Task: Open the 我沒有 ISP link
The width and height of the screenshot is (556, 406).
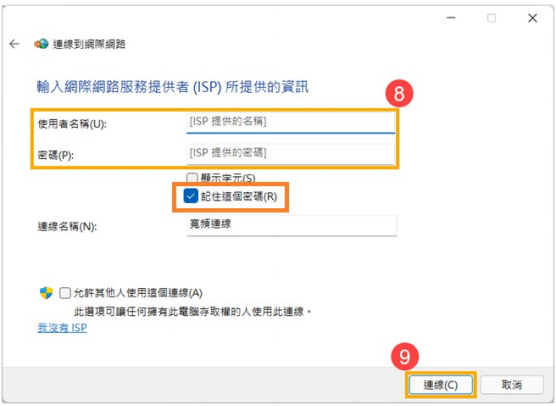Action: tap(62, 328)
